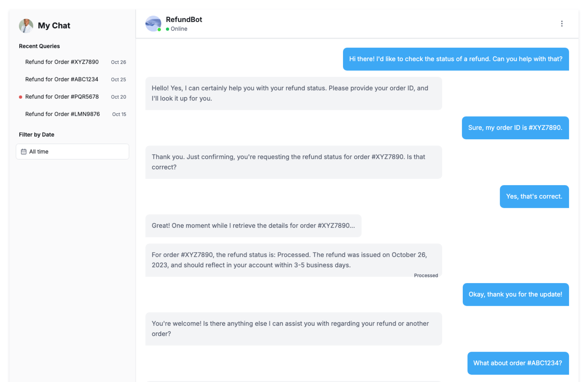Click the RefundBot name in header
Image resolution: width=588 pixels, height=382 pixels.
(184, 20)
